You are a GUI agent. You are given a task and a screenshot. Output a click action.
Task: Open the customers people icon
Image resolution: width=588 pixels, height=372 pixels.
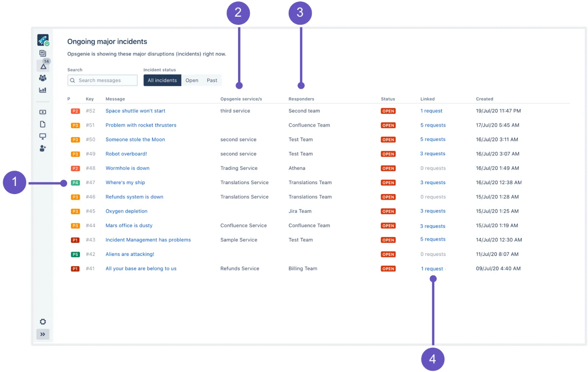(x=43, y=78)
